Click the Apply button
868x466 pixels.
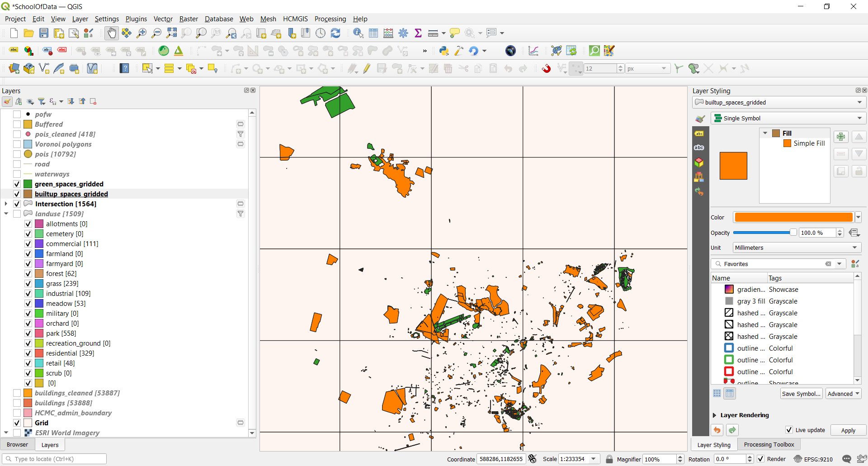pyautogui.click(x=848, y=430)
